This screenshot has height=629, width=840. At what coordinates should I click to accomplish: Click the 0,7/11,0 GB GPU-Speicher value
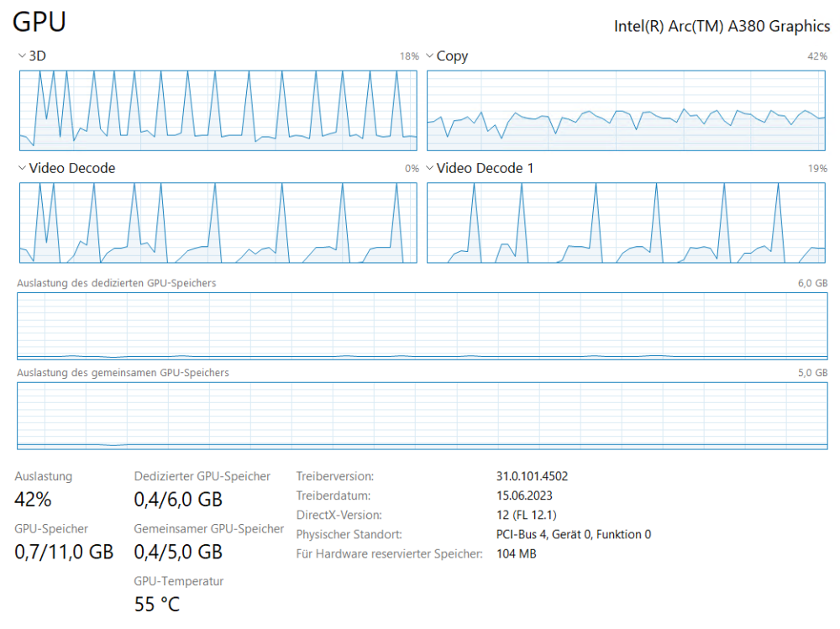click(64, 552)
